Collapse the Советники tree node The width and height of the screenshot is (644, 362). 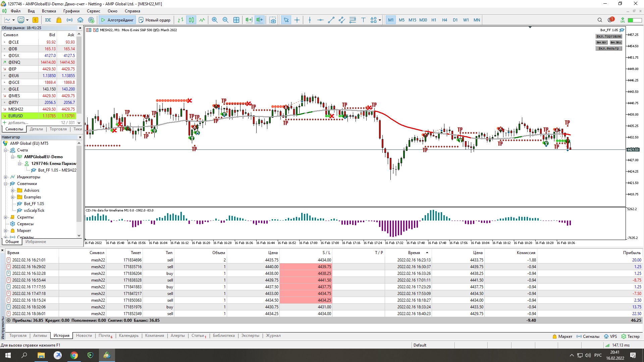tap(6, 184)
